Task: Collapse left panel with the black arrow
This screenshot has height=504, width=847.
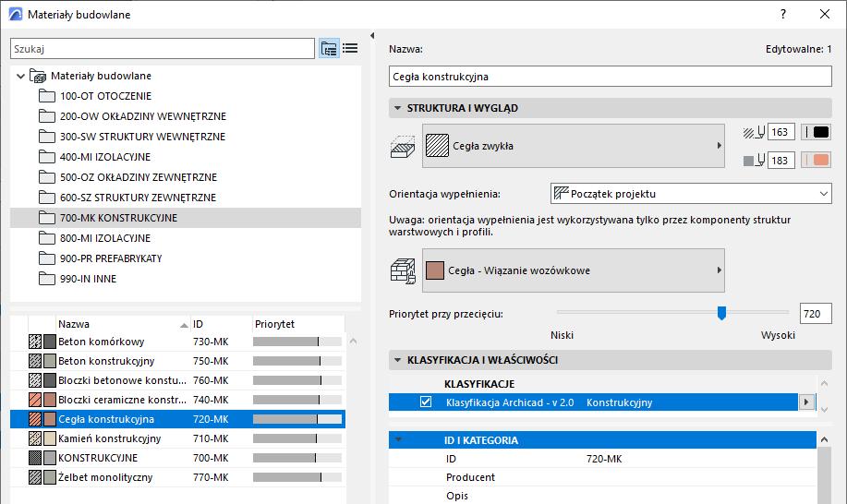Action: 372,36
